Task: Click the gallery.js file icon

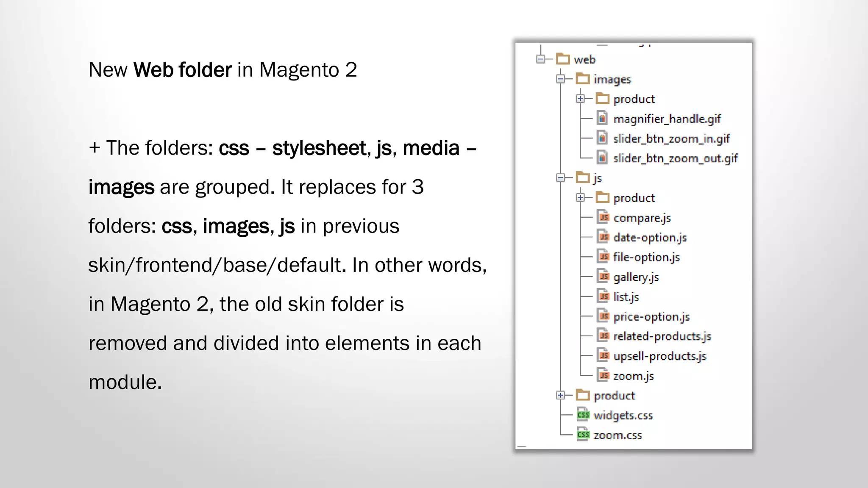Action: point(603,276)
